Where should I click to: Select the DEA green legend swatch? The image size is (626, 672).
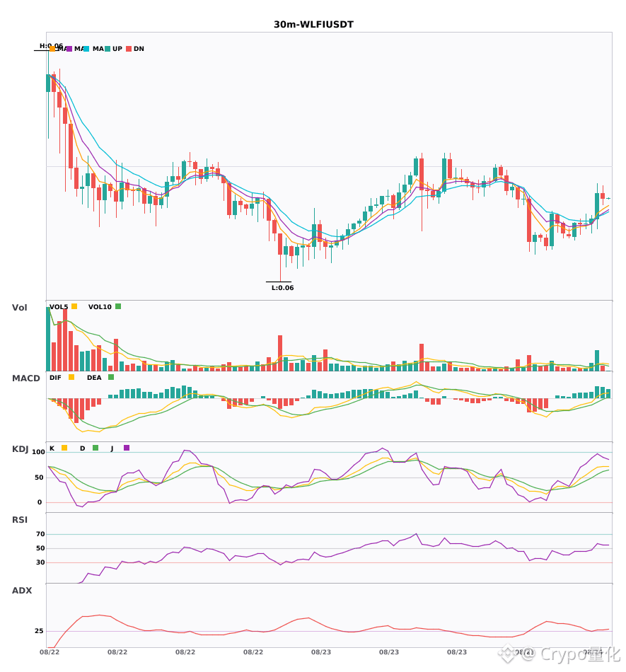click(x=111, y=377)
